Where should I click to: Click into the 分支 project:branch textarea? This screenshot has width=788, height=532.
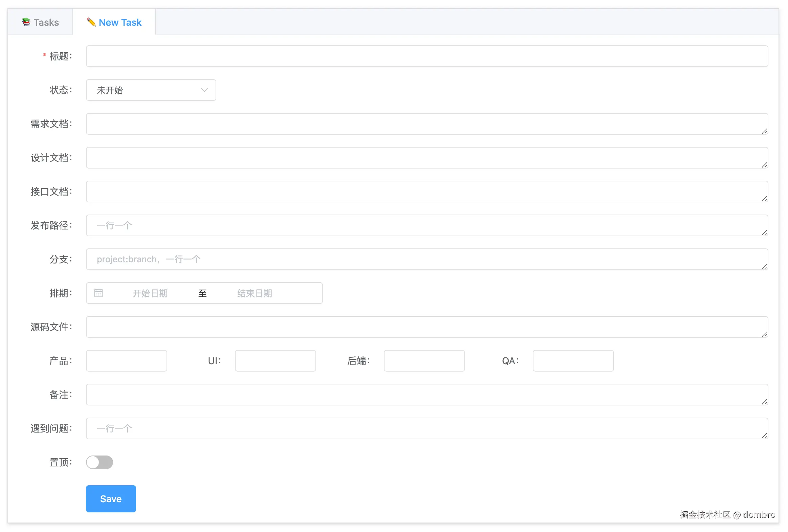tap(426, 259)
